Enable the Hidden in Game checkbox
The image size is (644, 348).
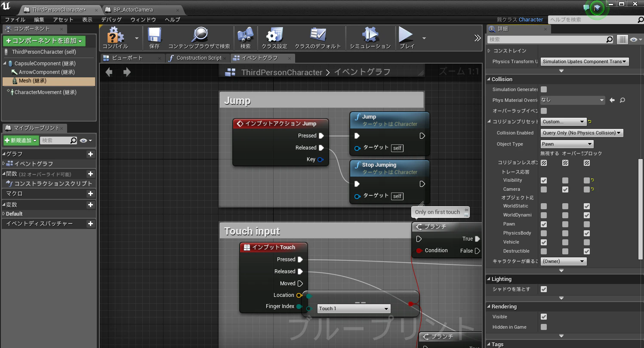(x=544, y=327)
